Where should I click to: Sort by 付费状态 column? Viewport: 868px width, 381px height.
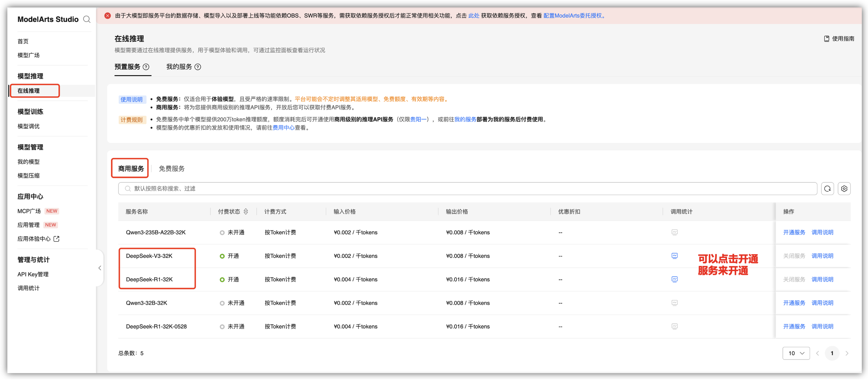246,212
